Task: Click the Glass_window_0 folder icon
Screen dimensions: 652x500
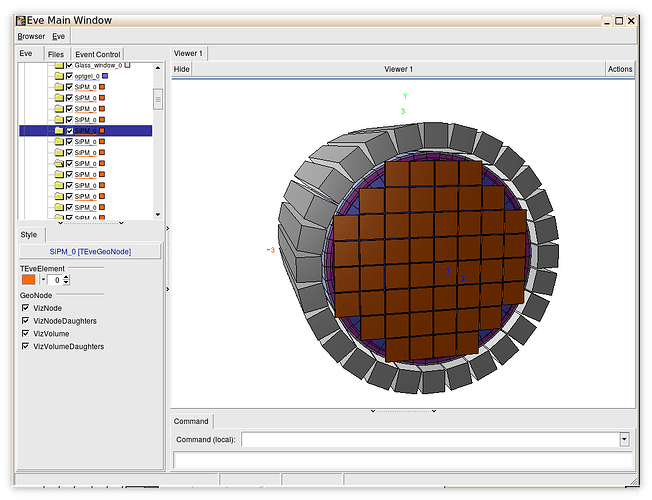Action: tap(59, 65)
